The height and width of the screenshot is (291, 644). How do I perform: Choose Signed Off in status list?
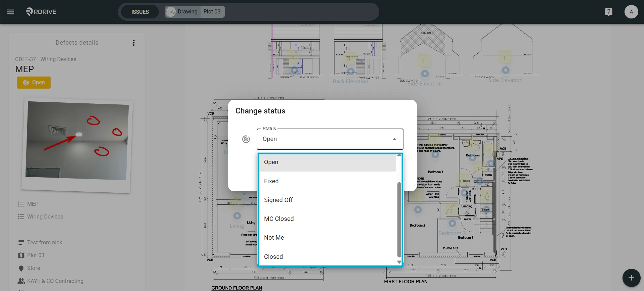[328, 200]
